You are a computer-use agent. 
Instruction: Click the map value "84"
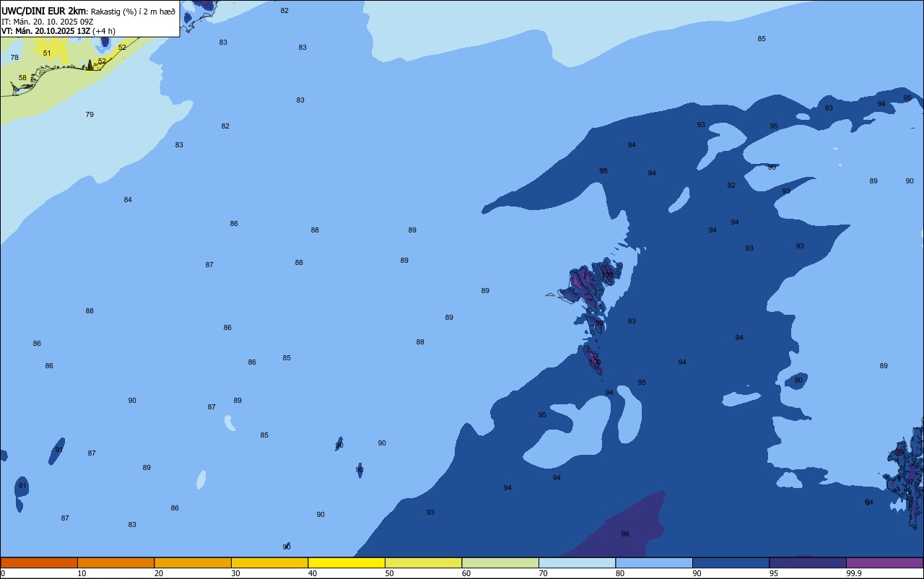(128, 200)
